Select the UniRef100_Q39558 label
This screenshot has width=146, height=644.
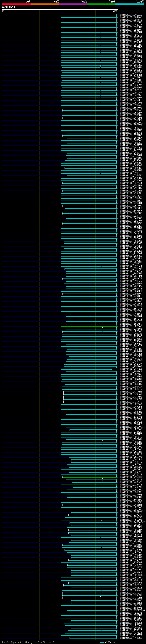tap(131, 329)
